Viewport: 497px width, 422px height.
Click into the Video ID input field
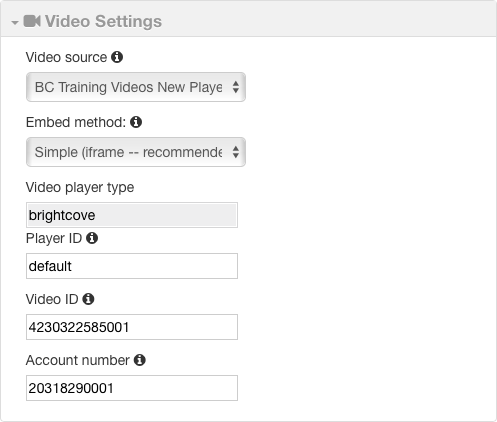[132, 327]
